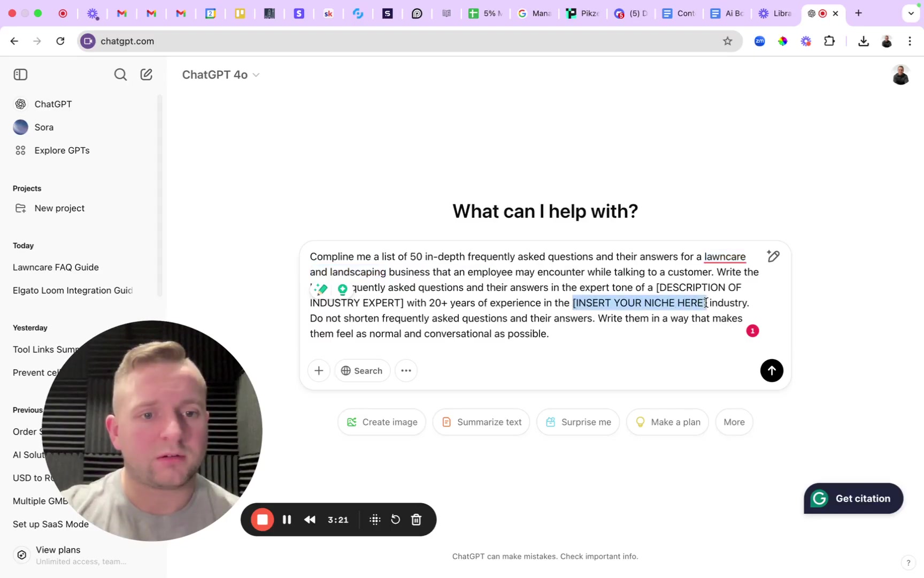Open ChatGPT in the sidebar
The width and height of the screenshot is (924, 578).
pyautogui.click(x=53, y=104)
